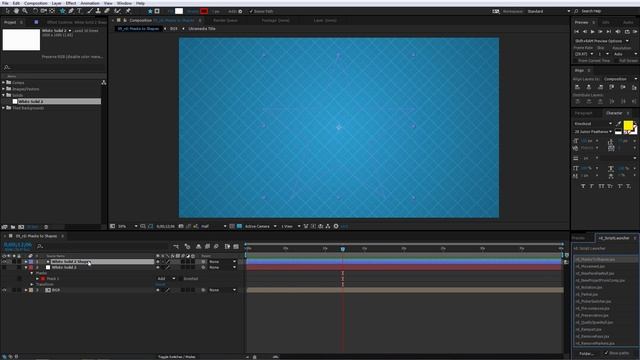Viewport: 640px width, 360px height.
Task: Collapse the Solids folder in Project panel
Action: 4,95
